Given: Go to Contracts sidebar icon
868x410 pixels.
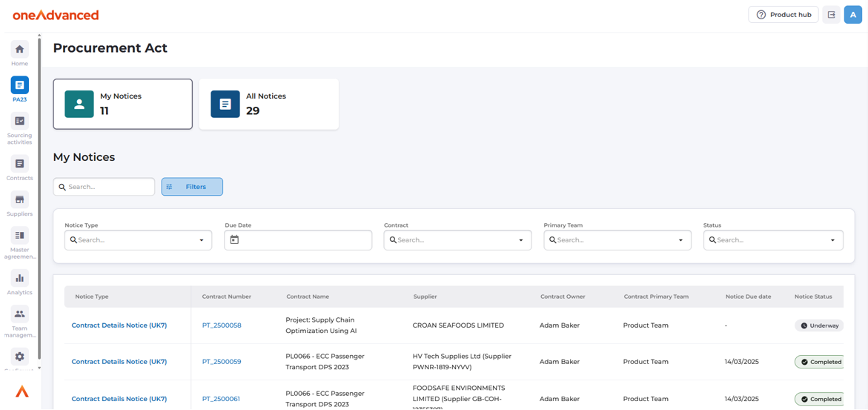Looking at the screenshot, I should pyautogui.click(x=19, y=165).
